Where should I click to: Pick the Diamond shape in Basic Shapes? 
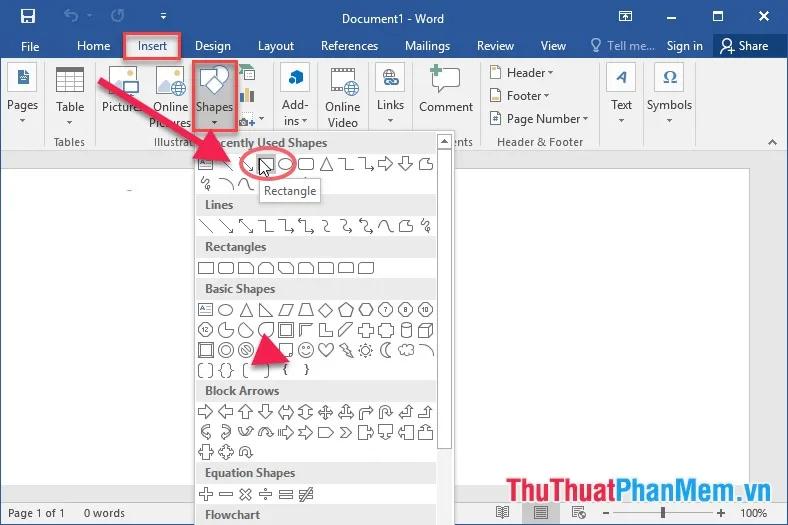[x=326, y=310]
